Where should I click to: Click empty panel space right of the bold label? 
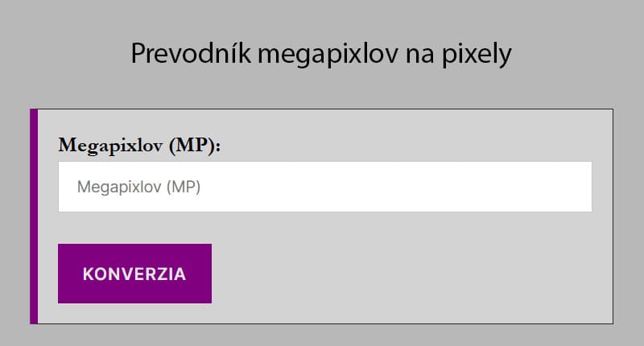click(x=402, y=145)
